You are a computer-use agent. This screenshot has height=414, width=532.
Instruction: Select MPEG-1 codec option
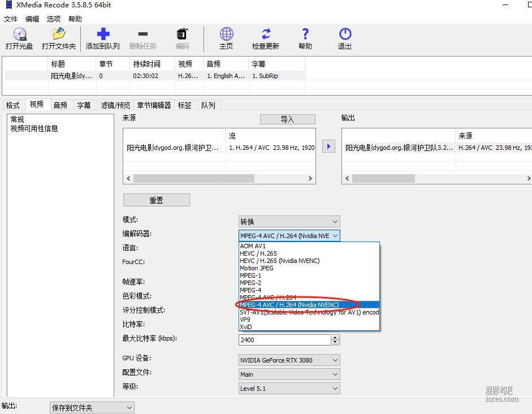(309, 275)
